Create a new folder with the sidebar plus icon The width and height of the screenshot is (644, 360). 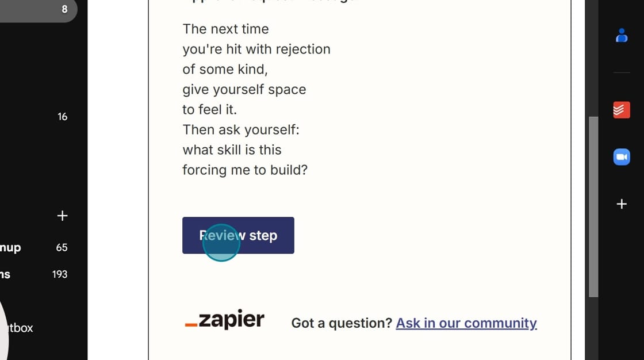(x=62, y=216)
